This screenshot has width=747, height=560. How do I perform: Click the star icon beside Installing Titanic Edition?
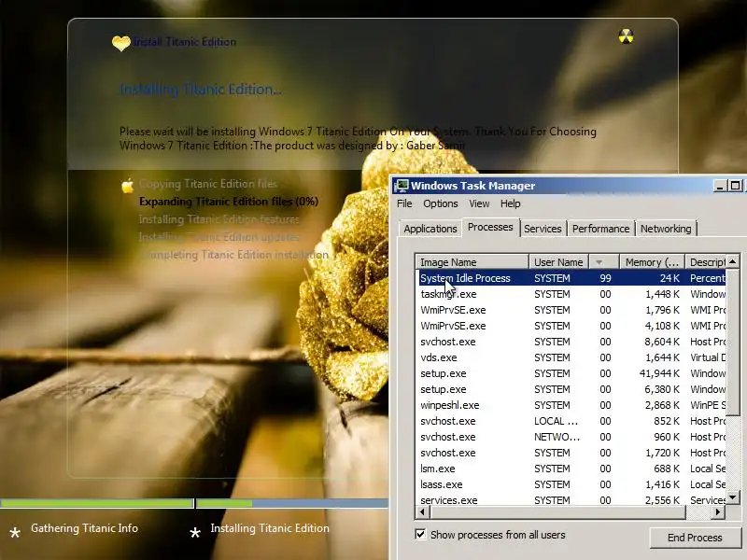(x=195, y=532)
